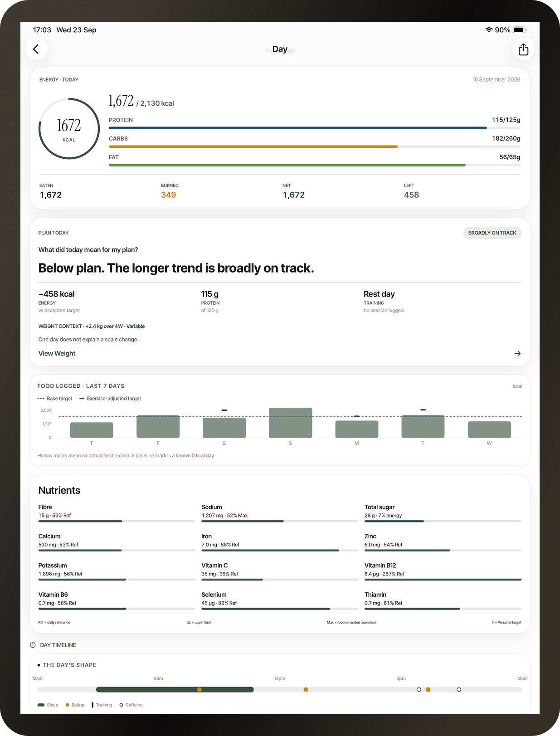
Task: Open the Thiamin nutrient row
Action: 443,601
